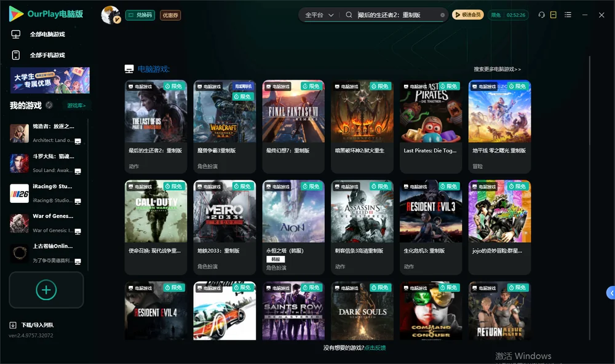Click the add game plus button

coord(46,290)
